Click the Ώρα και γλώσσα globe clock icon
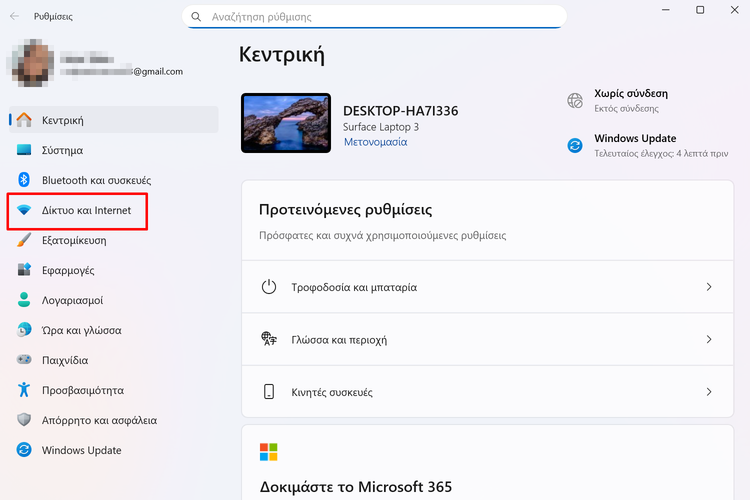This screenshot has width=750, height=500. (25, 330)
